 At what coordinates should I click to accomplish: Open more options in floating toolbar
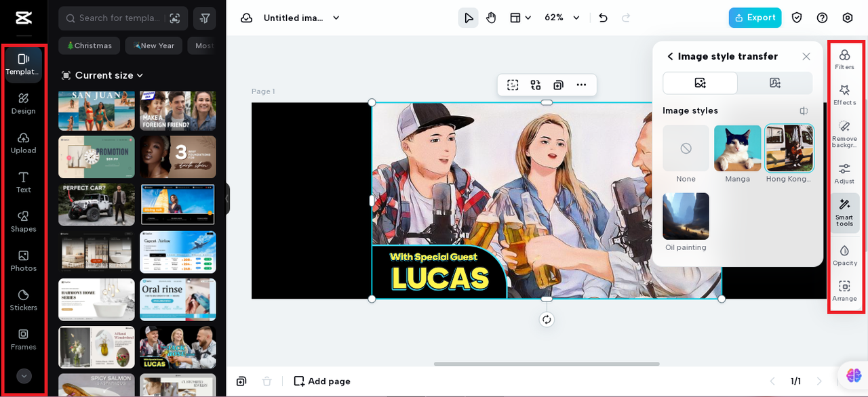pos(581,85)
